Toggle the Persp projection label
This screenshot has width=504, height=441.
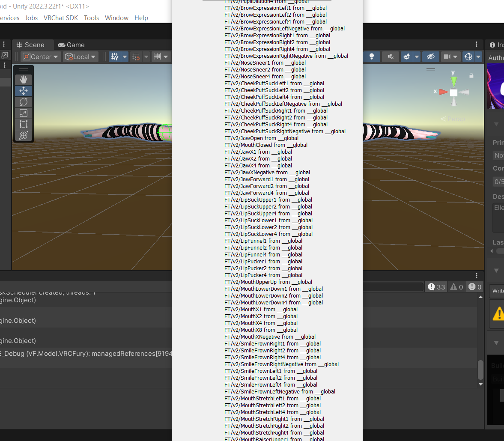tap(453, 119)
